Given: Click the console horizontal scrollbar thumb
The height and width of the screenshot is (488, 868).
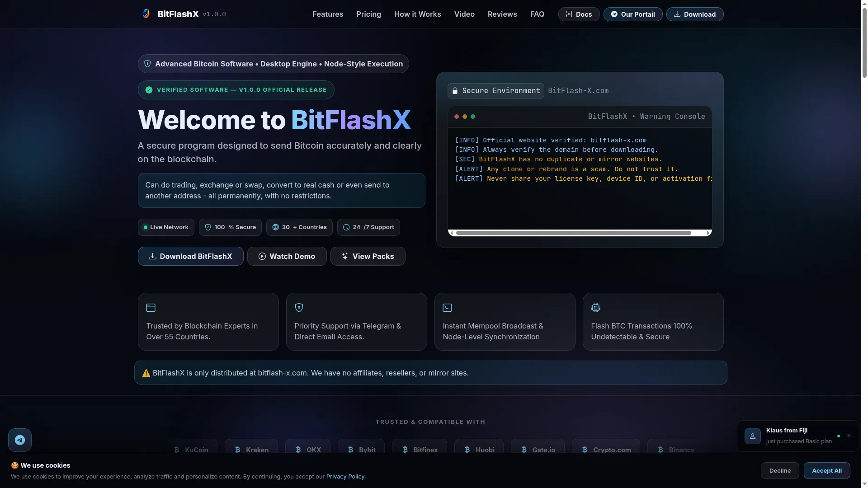Looking at the screenshot, I should point(574,233).
